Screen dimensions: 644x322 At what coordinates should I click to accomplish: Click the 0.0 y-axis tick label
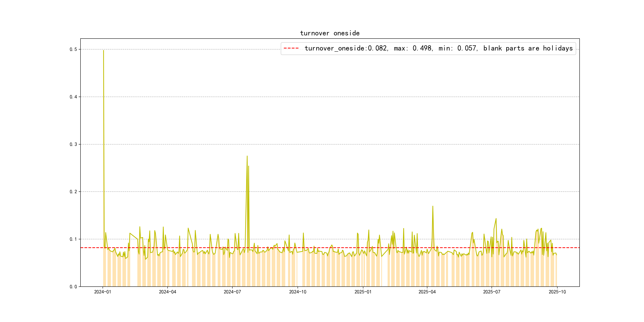pyautogui.click(x=73, y=287)
